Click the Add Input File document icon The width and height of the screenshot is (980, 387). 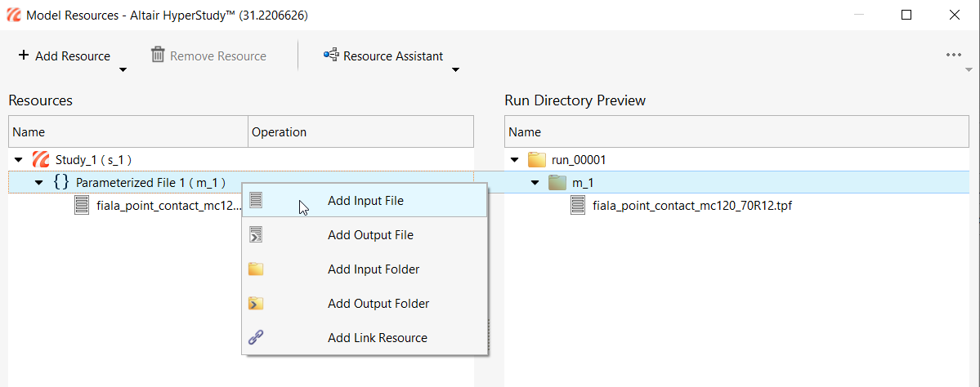coord(256,200)
